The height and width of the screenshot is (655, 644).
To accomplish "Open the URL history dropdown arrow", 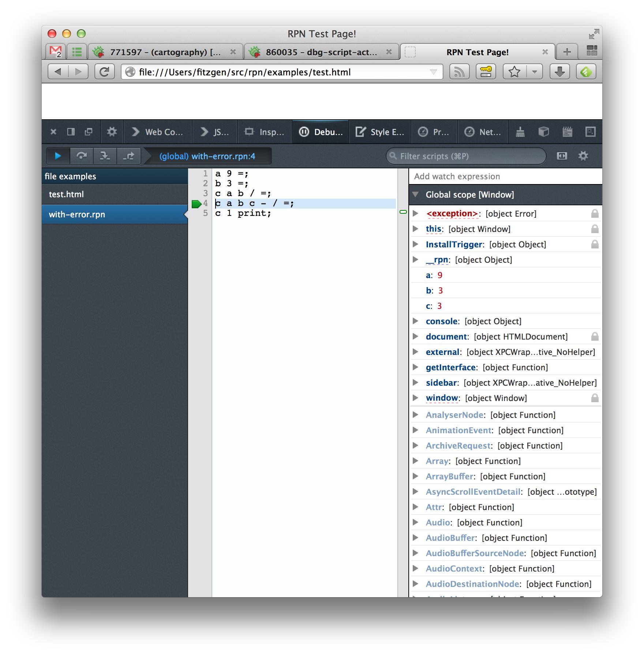I will [434, 72].
